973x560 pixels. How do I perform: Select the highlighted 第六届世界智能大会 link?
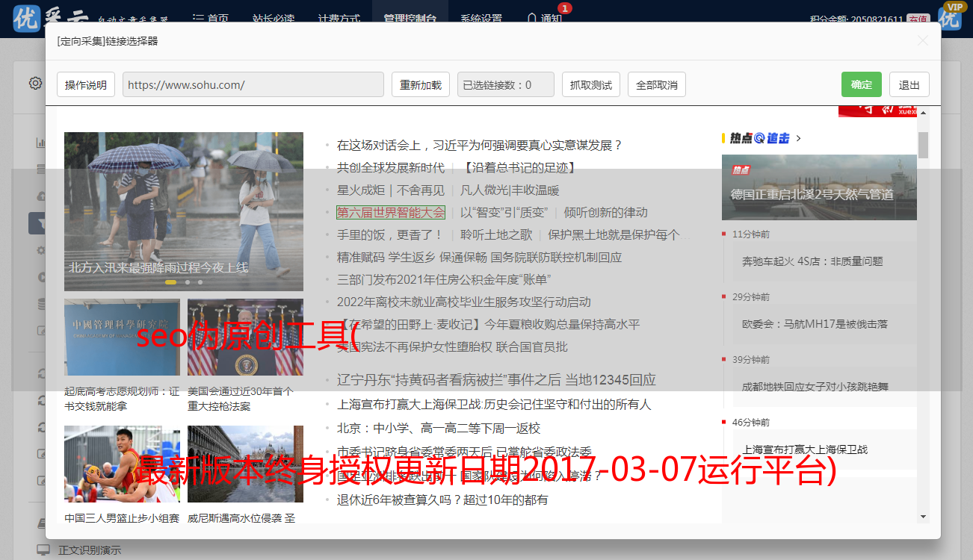[x=390, y=212]
